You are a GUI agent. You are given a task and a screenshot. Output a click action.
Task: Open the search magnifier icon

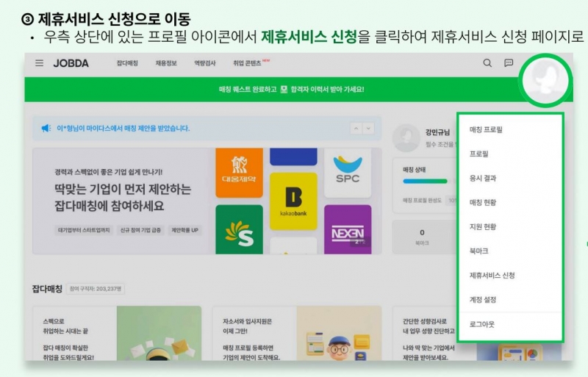[x=487, y=63]
